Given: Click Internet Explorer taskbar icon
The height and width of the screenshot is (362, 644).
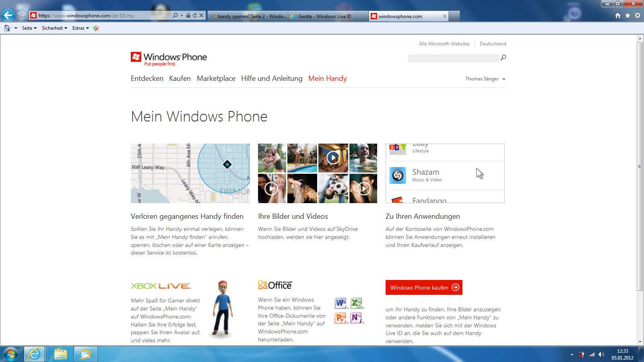Looking at the screenshot, I should tap(35, 354).
